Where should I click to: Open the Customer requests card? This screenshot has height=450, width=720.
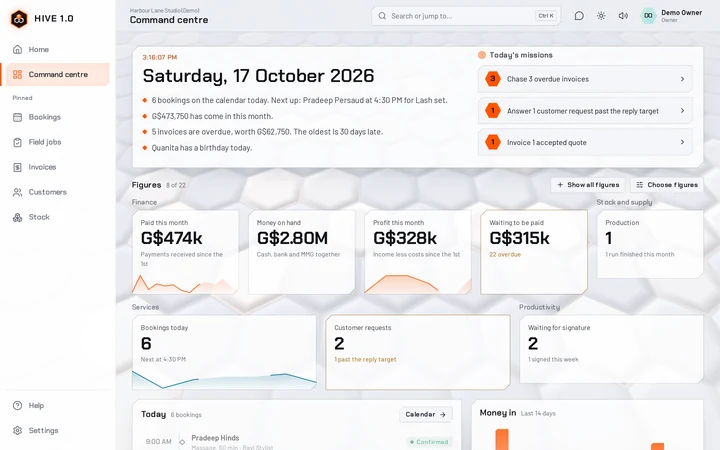tap(418, 352)
